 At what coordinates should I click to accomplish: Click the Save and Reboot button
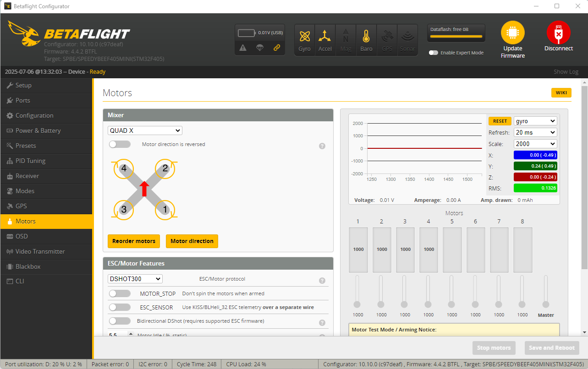pyautogui.click(x=552, y=348)
